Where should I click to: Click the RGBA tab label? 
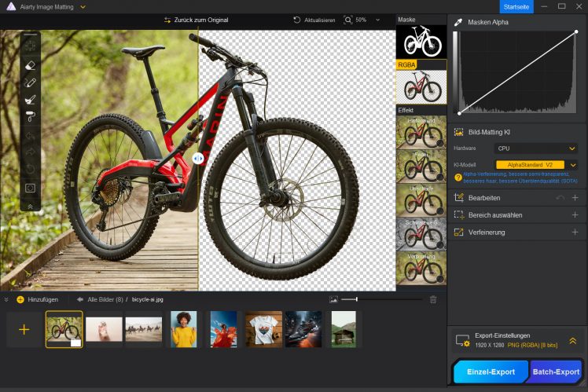[x=406, y=65]
